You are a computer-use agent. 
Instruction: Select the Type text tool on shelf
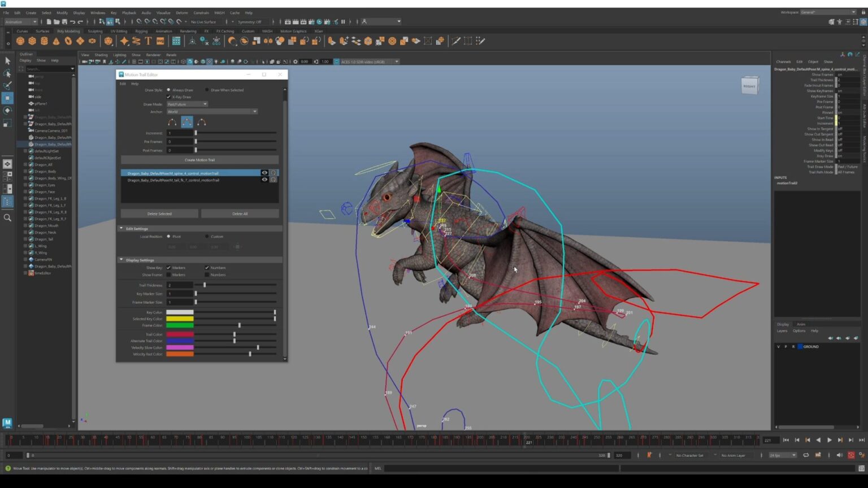[148, 41]
